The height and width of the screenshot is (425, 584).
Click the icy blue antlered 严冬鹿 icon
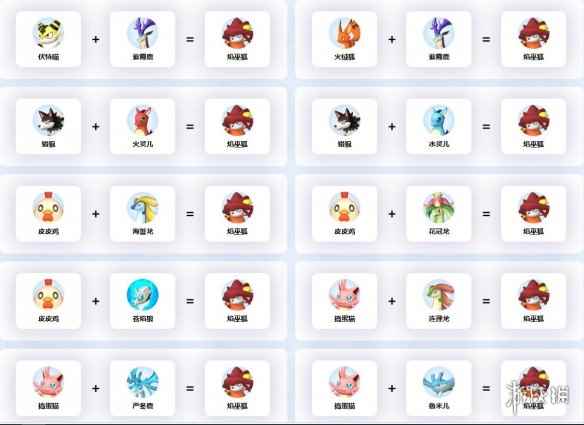pos(143,382)
